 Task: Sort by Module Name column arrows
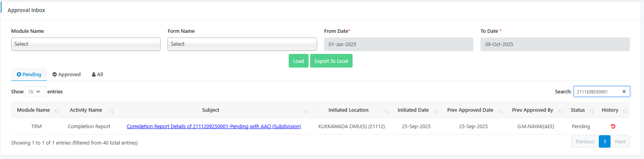57,111
